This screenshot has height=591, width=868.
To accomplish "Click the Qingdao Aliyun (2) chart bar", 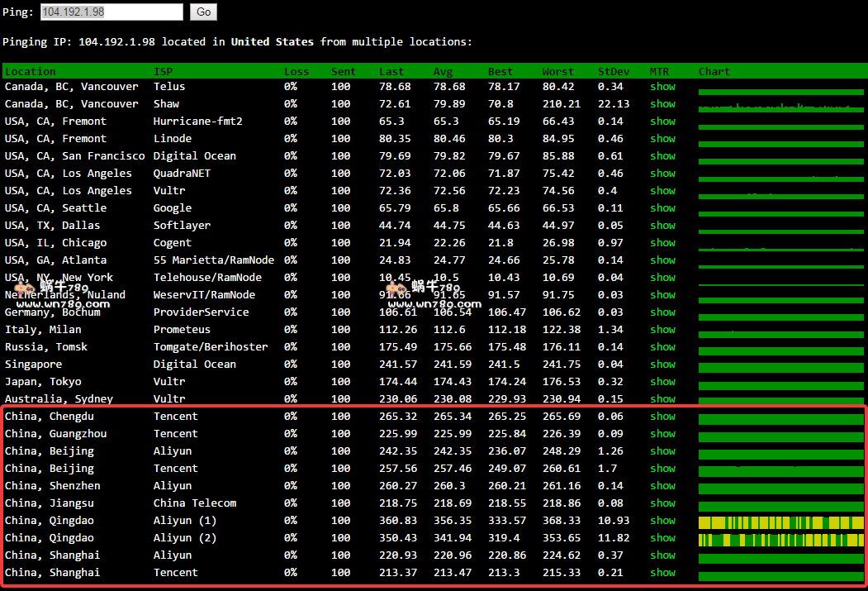I will (x=780, y=540).
